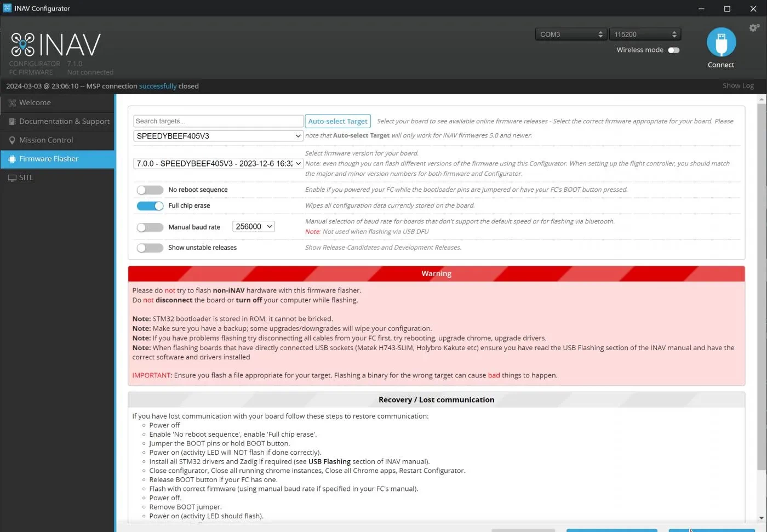Open the SITL tab
This screenshot has height=532, width=767.
tap(57, 178)
